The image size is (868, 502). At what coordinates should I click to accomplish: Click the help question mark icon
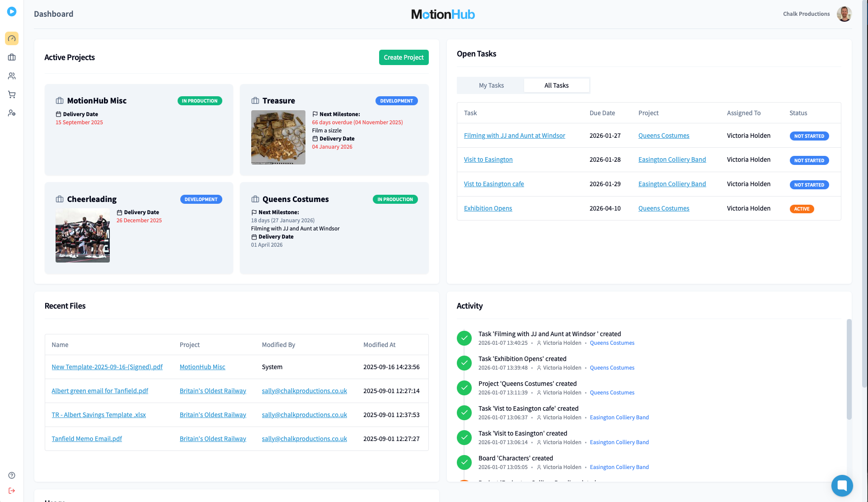tap(12, 475)
